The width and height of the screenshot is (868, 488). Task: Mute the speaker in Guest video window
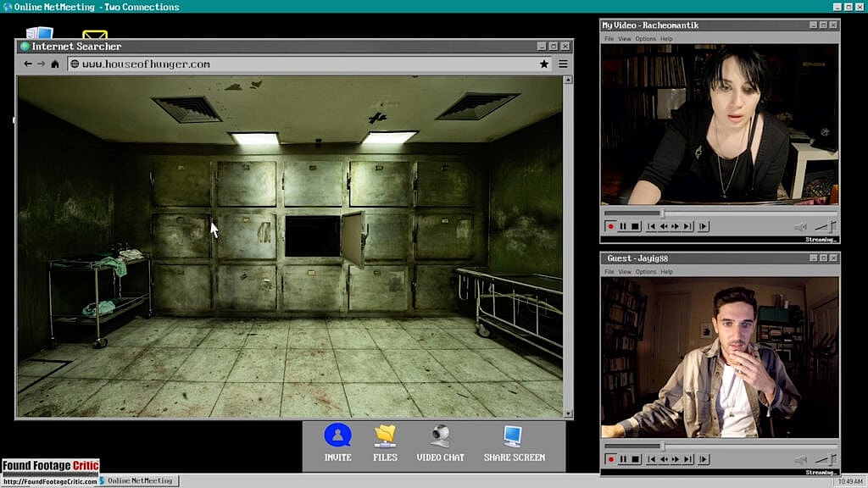click(799, 459)
